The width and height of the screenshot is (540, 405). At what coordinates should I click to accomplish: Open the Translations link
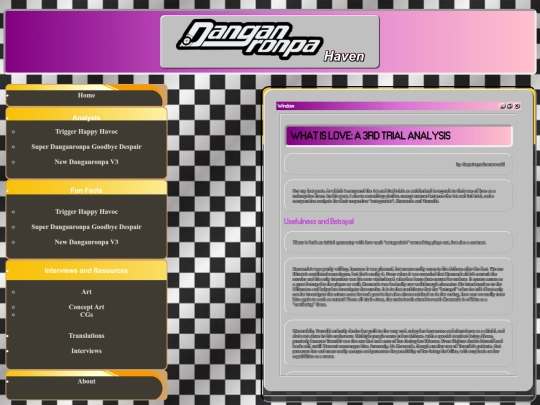[x=86, y=335]
